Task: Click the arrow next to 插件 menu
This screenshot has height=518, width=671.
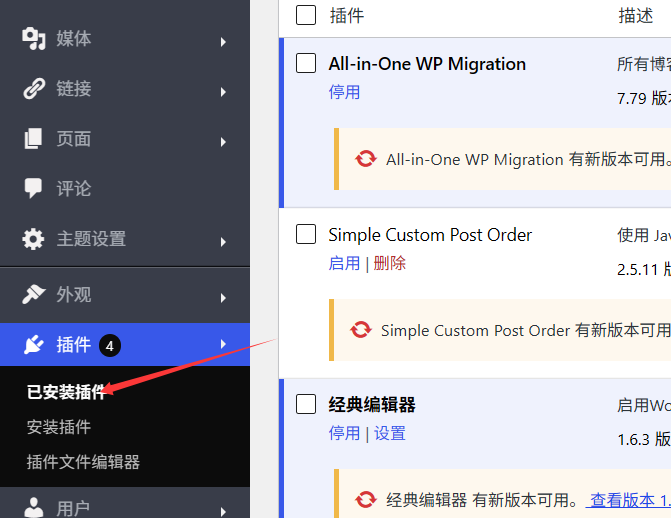Action: pos(223,344)
